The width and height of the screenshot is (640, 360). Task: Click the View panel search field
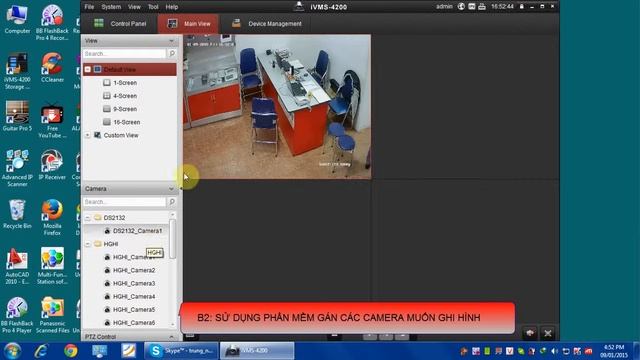pyautogui.click(x=124, y=53)
